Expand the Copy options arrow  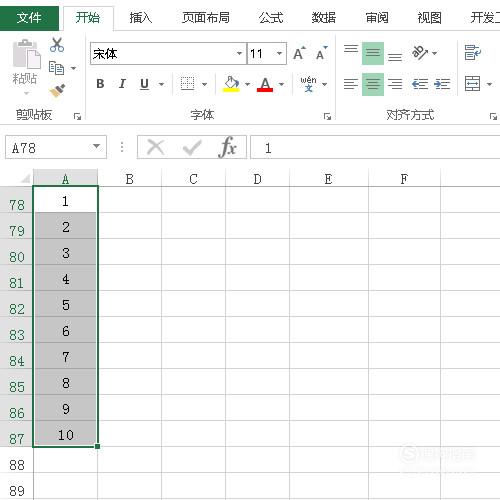tap(73, 68)
